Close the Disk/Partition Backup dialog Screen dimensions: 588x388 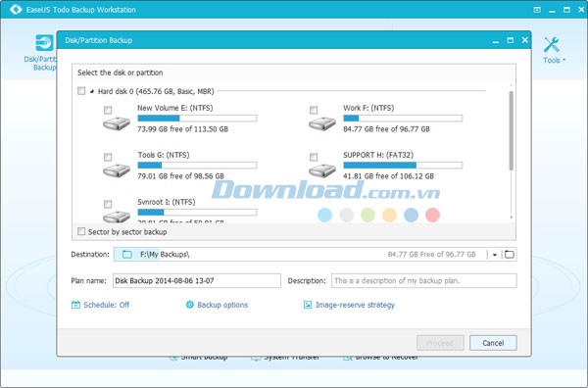pyautogui.click(x=525, y=40)
